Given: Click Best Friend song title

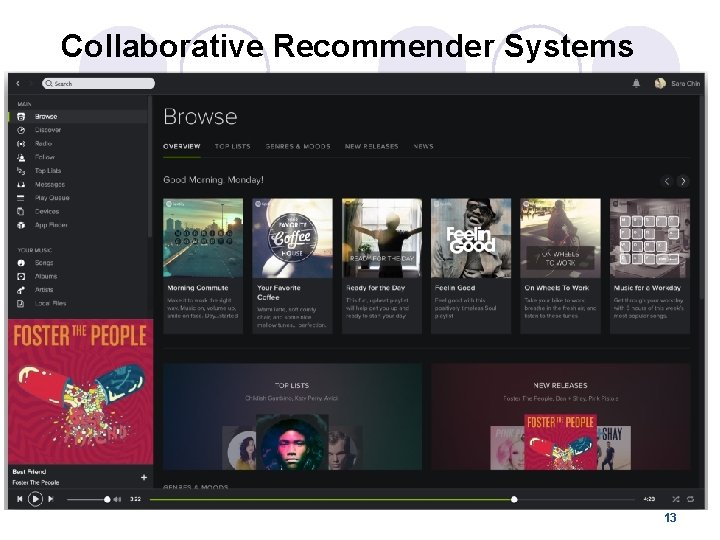Looking at the screenshot, I should pos(29,472).
